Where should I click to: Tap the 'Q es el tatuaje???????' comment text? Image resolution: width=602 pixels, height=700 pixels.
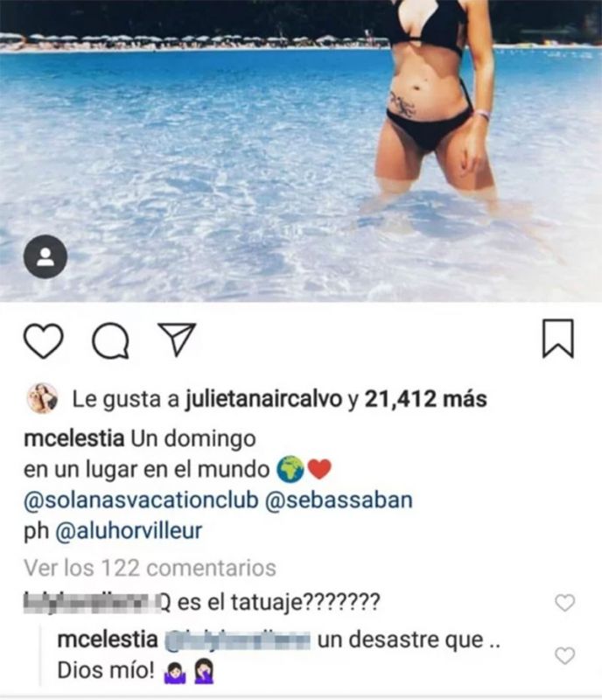point(270,603)
